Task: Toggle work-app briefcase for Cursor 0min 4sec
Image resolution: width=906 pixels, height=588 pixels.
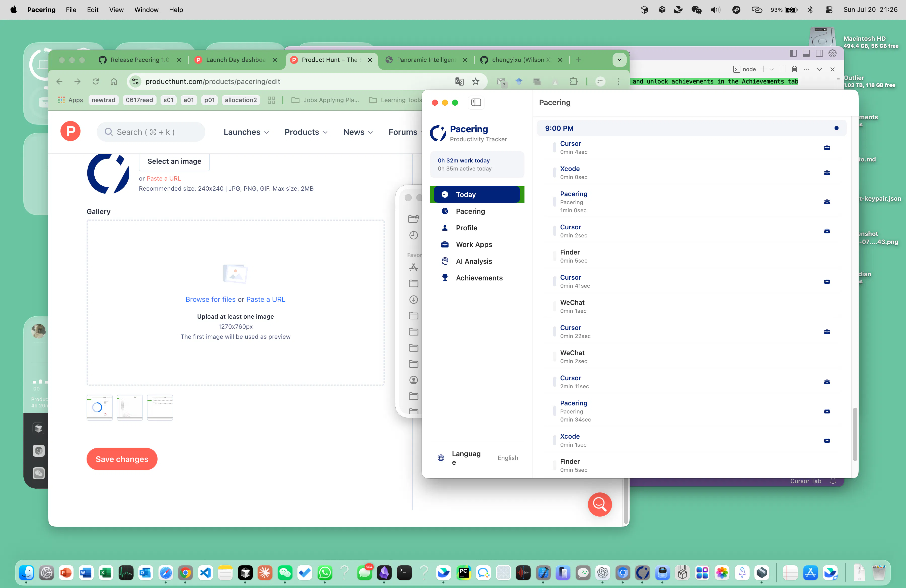Action: click(827, 148)
